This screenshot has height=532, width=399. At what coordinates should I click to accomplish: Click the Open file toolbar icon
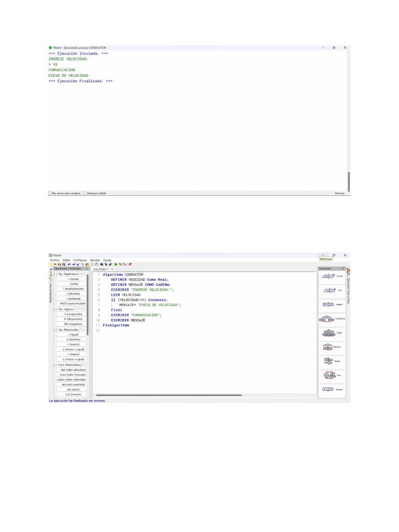(x=55, y=264)
